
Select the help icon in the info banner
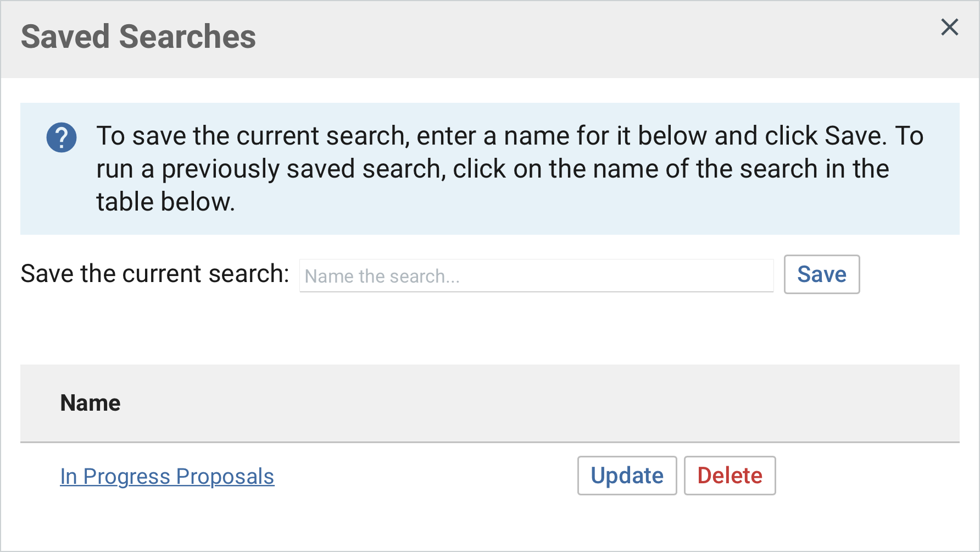pyautogui.click(x=62, y=137)
